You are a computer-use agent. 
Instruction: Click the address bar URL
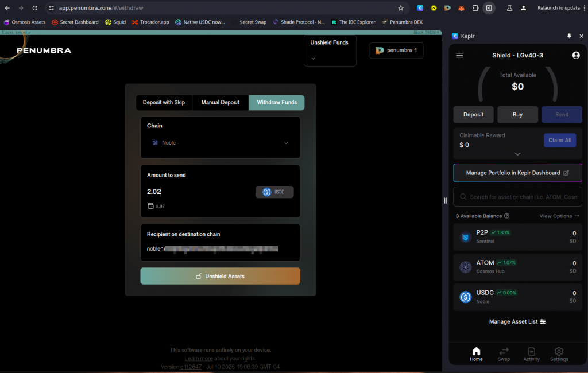pos(101,8)
